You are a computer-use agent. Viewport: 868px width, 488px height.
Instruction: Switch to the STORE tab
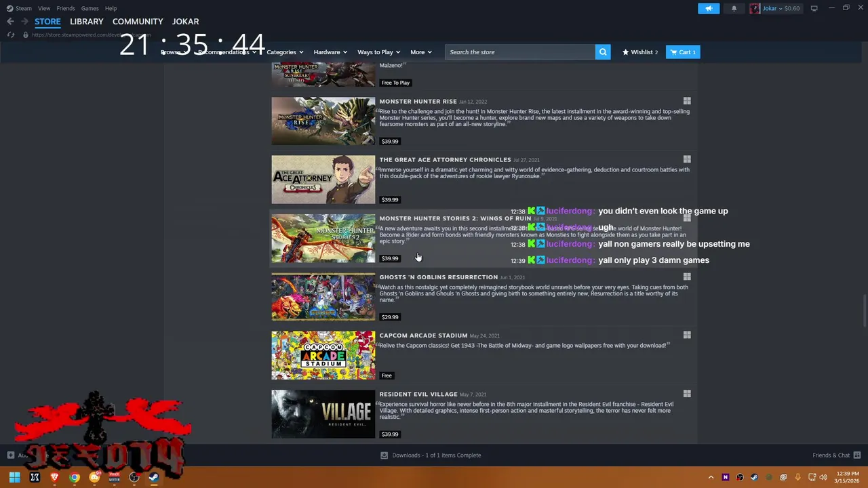click(x=47, y=22)
